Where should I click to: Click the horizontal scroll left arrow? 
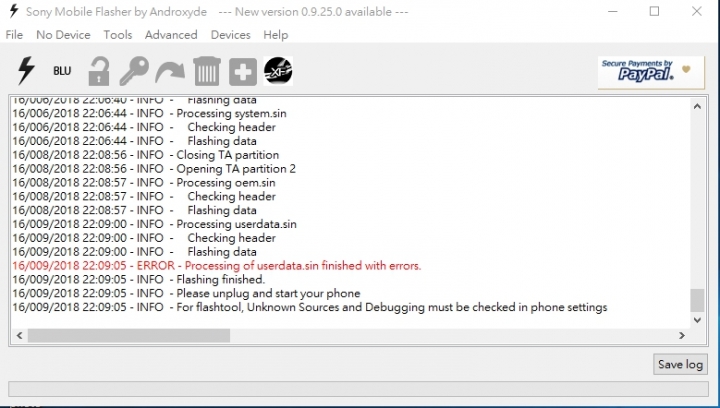(19, 335)
